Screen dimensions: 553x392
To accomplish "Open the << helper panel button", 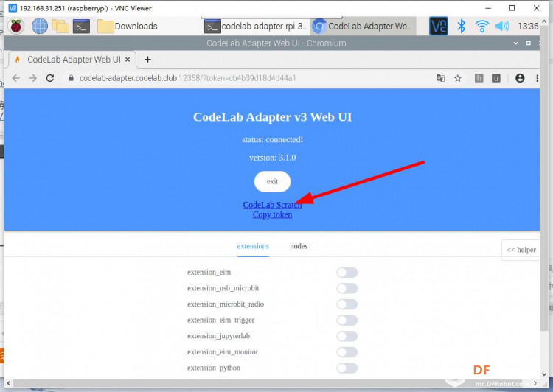I will (x=521, y=250).
